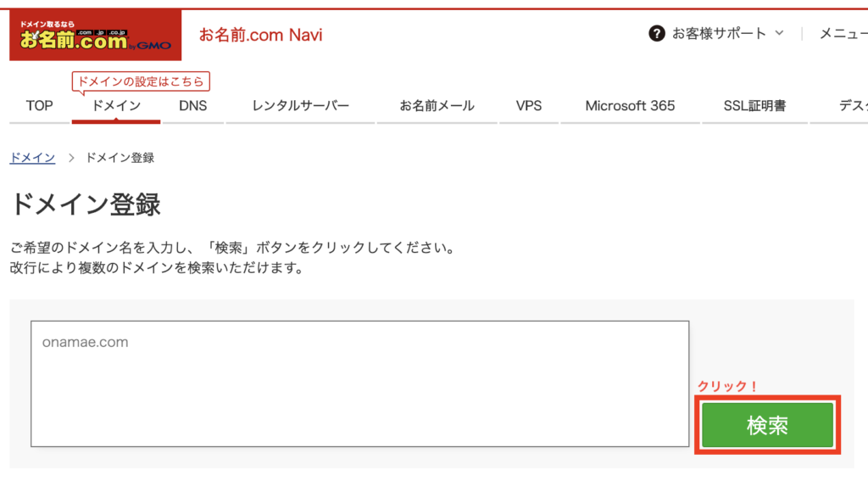This screenshot has height=481, width=868.
Task: Switch to the TOP tab
Action: (x=39, y=106)
